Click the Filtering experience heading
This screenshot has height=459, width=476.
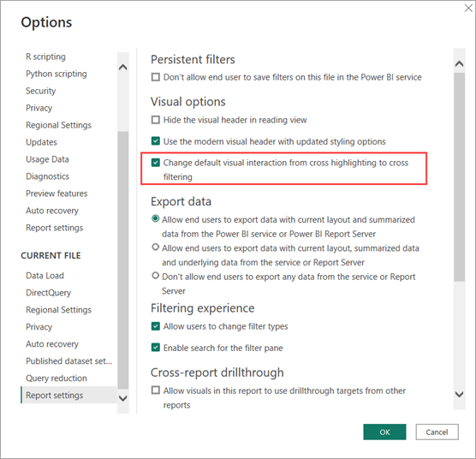[x=203, y=308]
